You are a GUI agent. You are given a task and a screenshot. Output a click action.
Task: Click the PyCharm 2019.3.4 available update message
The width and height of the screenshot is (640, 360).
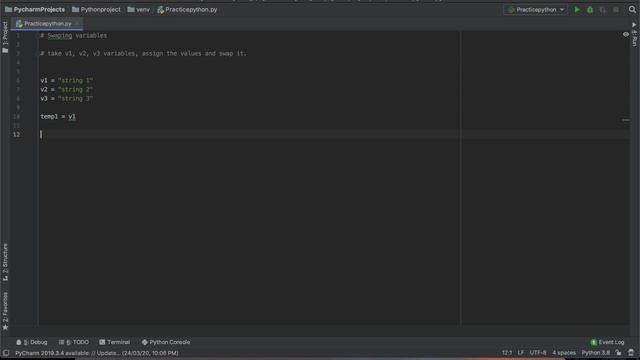click(x=97, y=353)
